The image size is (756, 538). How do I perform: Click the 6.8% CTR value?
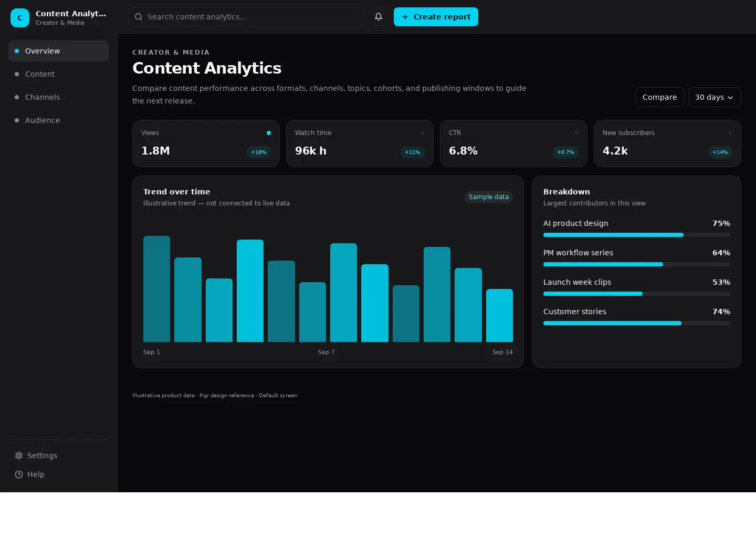click(463, 151)
